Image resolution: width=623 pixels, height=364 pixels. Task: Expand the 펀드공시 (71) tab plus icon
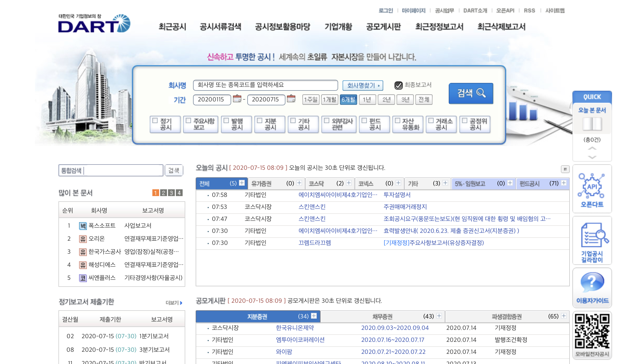tap(564, 183)
